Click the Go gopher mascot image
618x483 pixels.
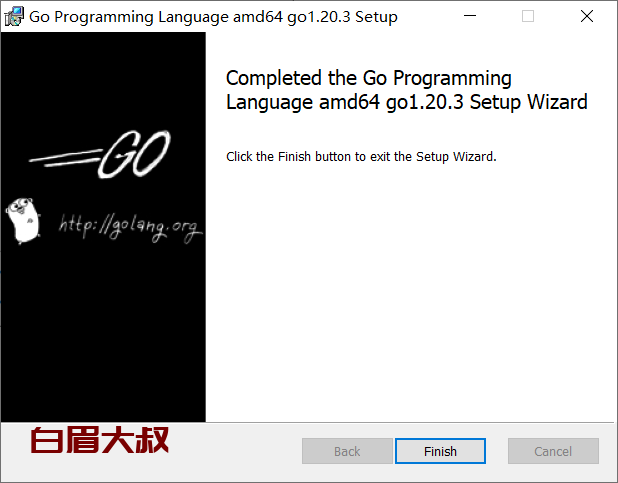pos(23,221)
